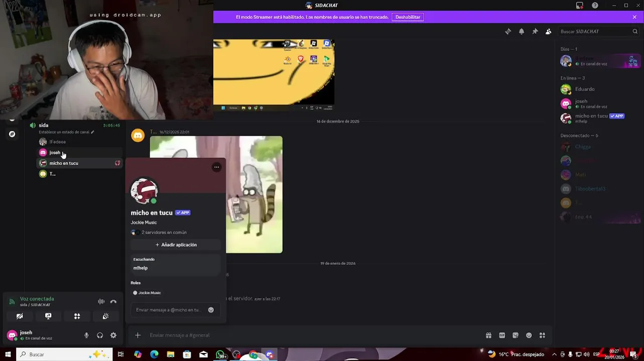Open Mati in the offline members

(599, 175)
